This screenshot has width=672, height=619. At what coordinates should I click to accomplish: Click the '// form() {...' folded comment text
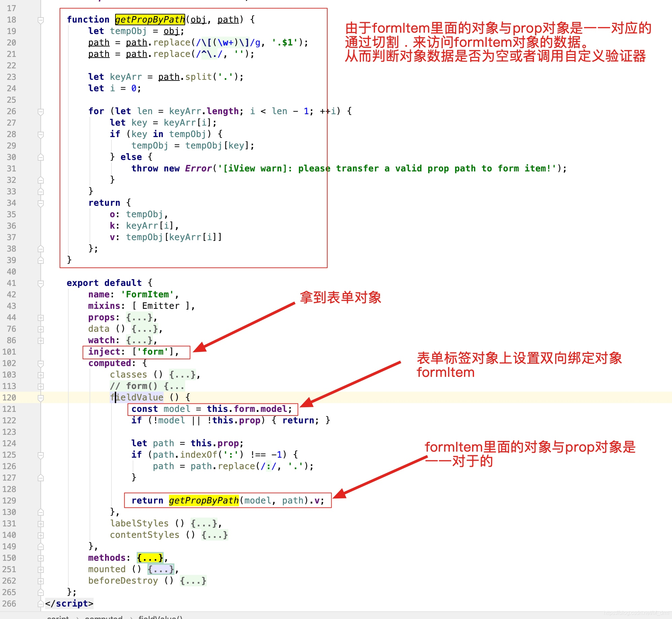coord(147,386)
